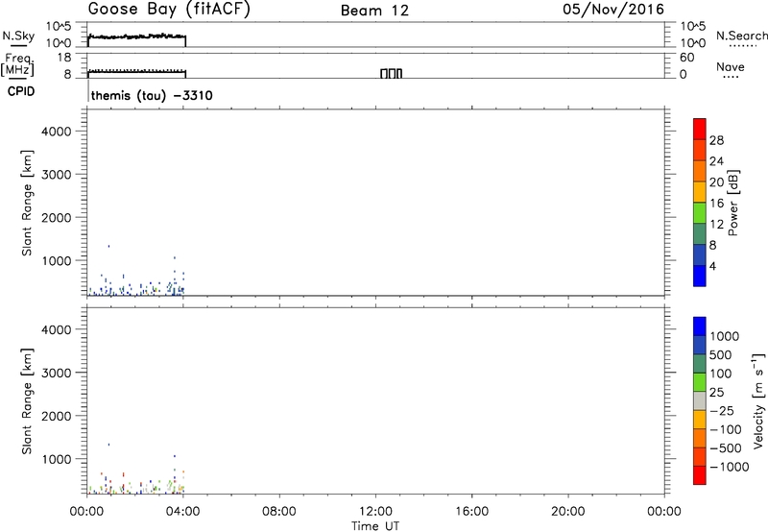Click the noise sky trace in top panel
This screenshot has height=532, width=768.
136,36
